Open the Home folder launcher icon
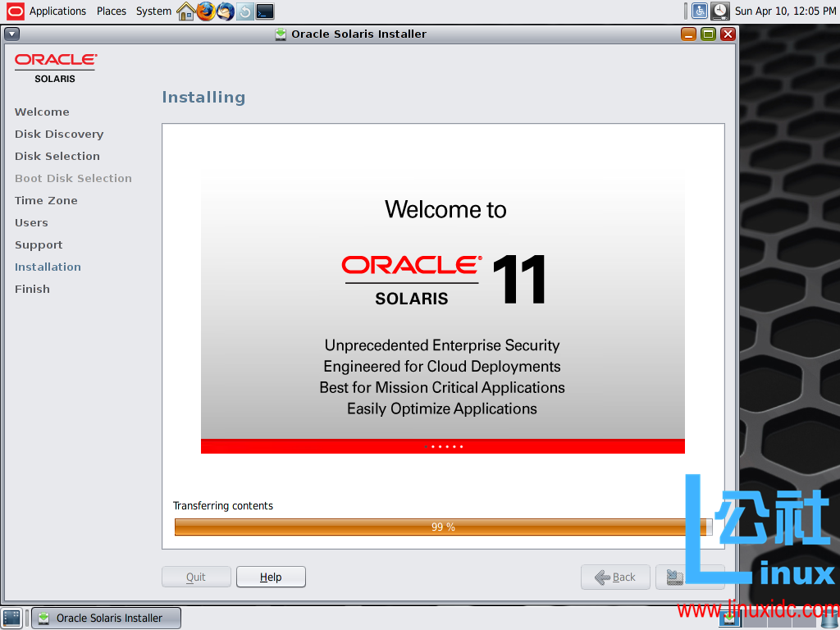The image size is (840, 630). (x=185, y=11)
